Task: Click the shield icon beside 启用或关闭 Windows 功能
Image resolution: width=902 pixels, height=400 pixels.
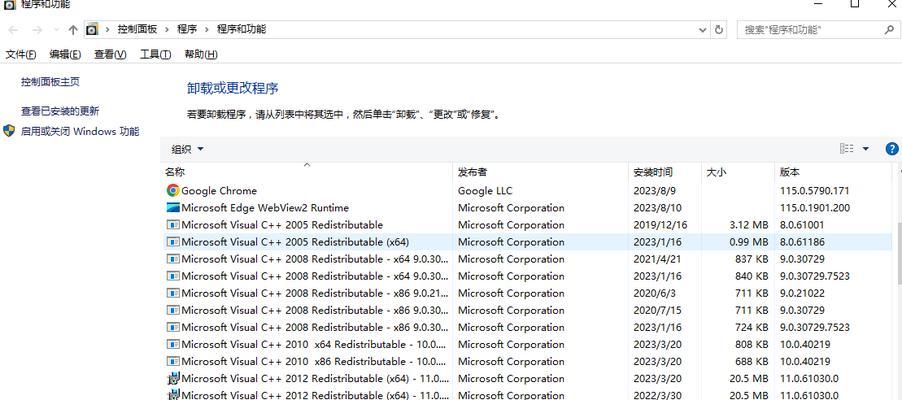Action: [x=9, y=131]
